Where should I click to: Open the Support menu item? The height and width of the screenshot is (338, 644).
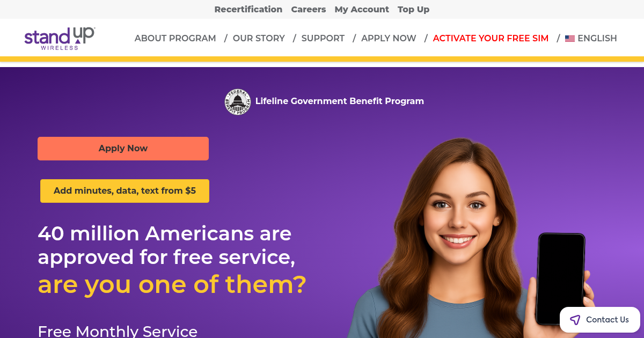coord(323,38)
